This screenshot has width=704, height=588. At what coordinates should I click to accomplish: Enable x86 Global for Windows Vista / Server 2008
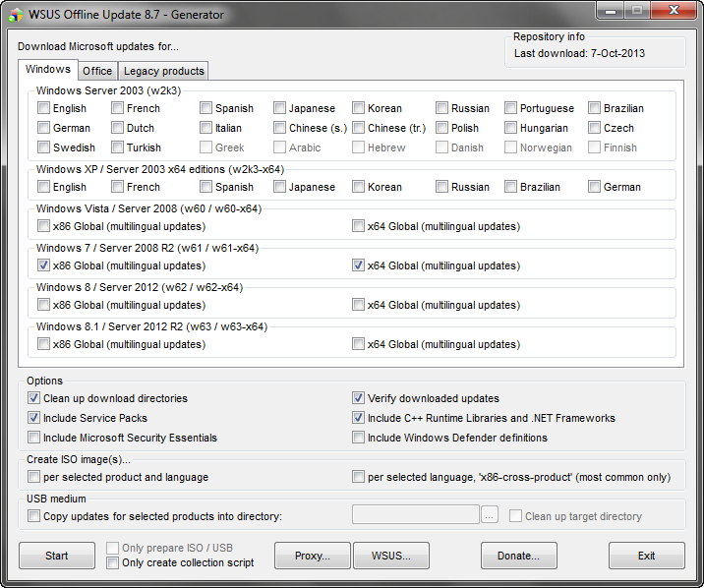click(43, 226)
